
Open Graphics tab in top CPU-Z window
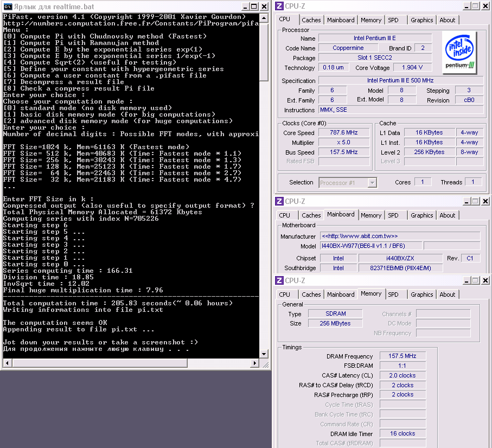point(421,20)
